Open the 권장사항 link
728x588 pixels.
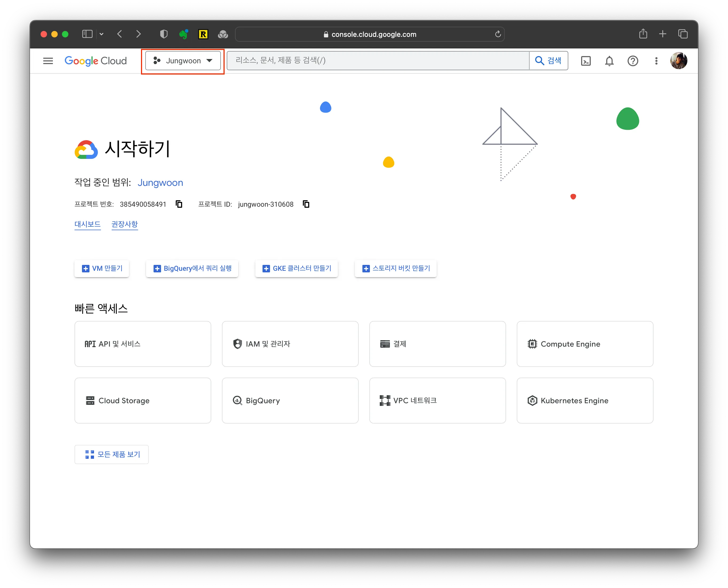(x=125, y=224)
